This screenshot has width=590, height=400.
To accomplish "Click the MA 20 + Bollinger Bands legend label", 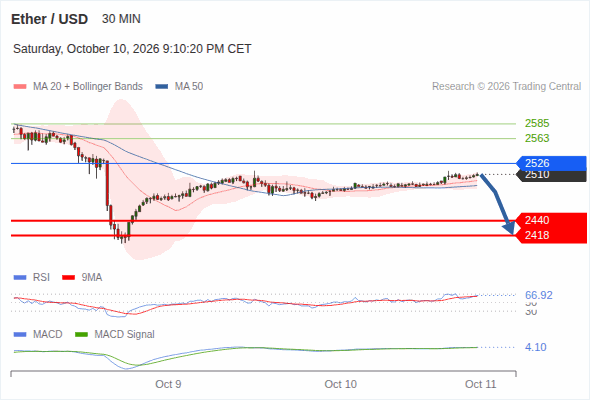I will 88,87.
